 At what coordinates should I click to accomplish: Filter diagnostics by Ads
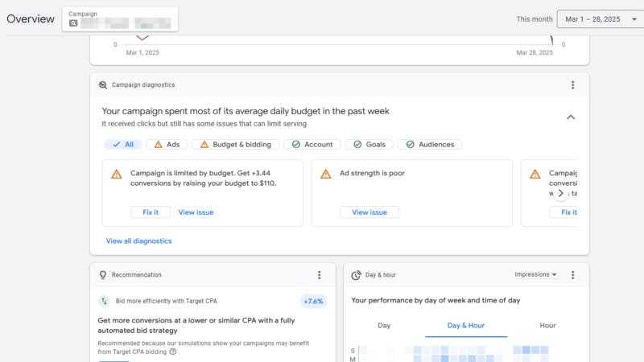pyautogui.click(x=167, y=145)
